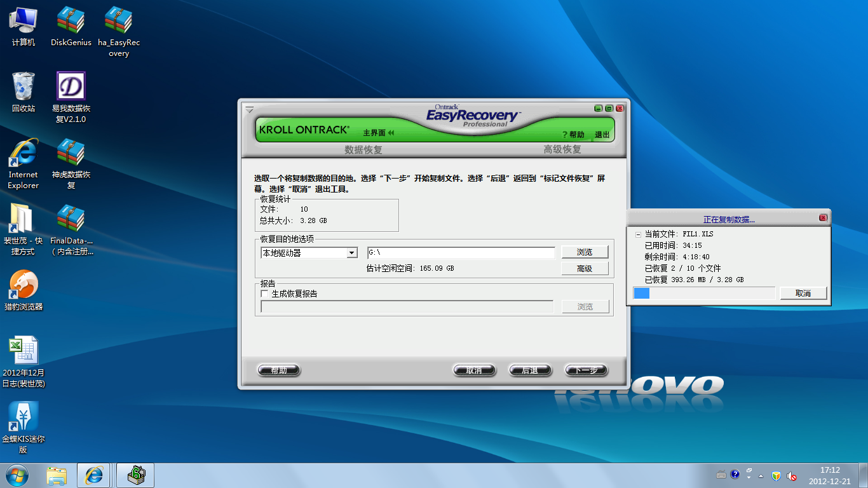The height and width of the screenshot is (488, 868).
Task: Open the system clock showing 17:12
Action: (830, 475)
